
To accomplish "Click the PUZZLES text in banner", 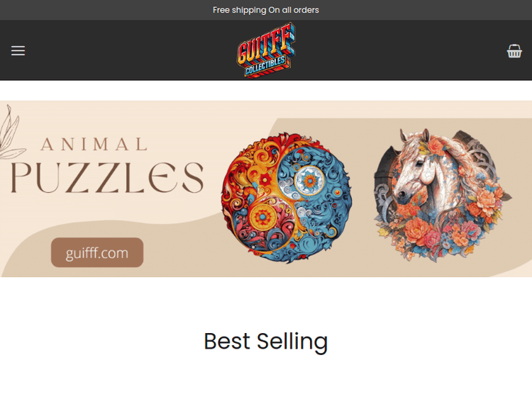I will click(x=107, y=177).
